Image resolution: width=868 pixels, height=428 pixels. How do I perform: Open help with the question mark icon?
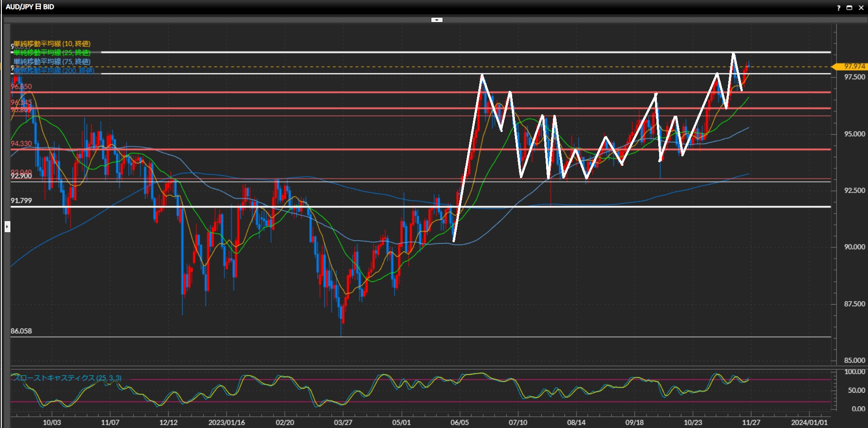click(839, 8)
